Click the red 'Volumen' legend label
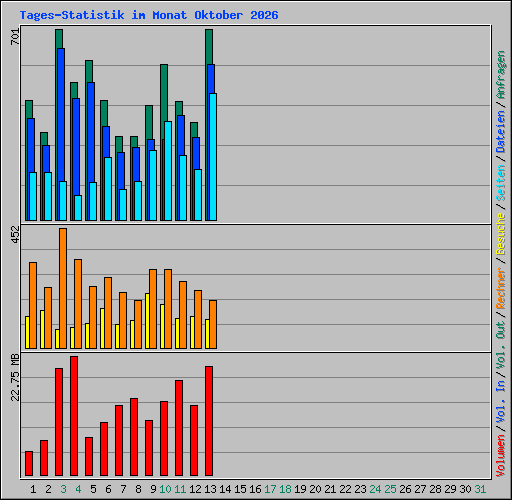Image resolution: width=512 pixels, height=500 pixels. (x=501, y=455)
